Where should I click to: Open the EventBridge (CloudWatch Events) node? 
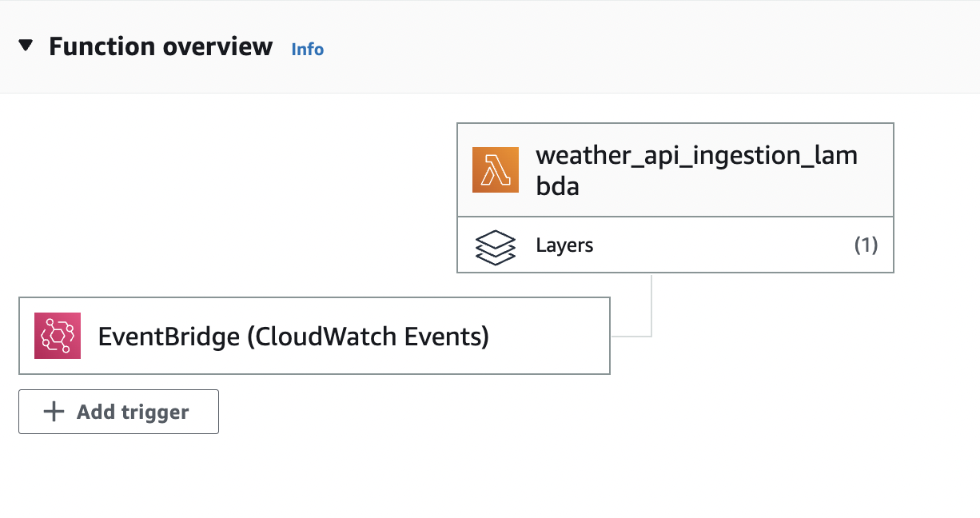coord(313,336)
